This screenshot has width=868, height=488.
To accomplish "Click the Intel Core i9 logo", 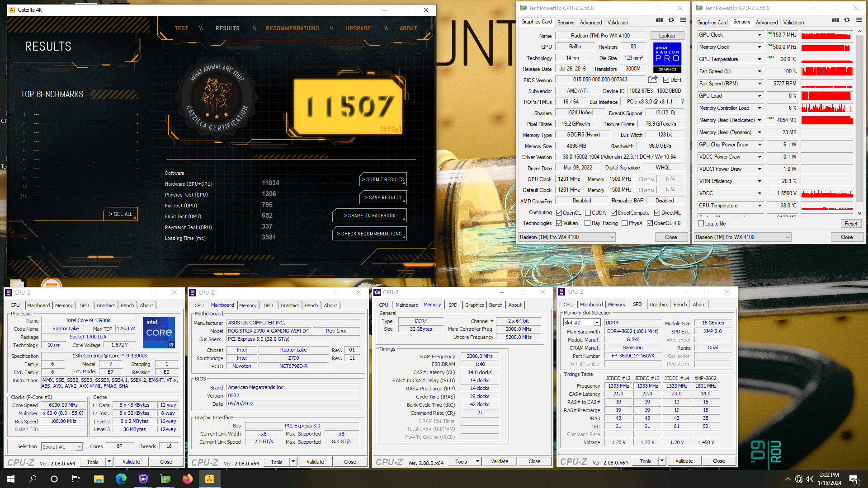I will [x=159, y=333].
